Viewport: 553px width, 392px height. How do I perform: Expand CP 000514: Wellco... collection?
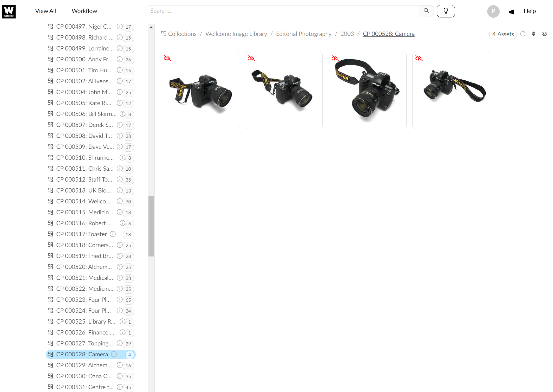pos(83,201)
